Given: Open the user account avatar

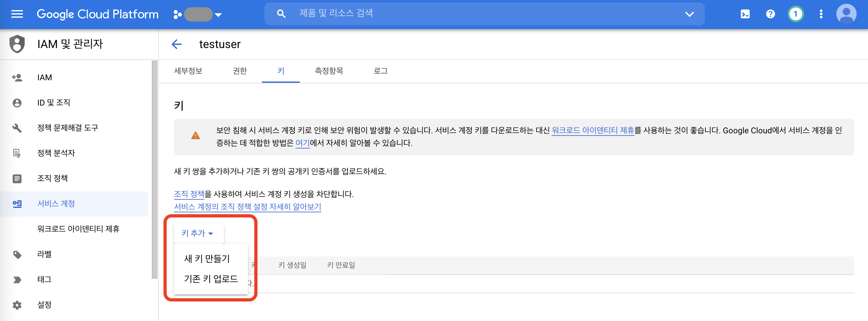Looking at the screenshot, I should click(846, 14).
